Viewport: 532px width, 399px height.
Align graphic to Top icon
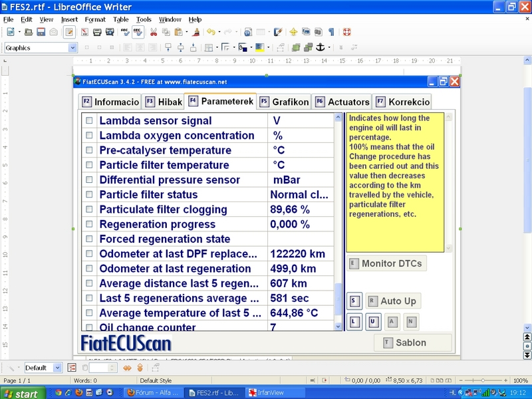(168, 47)
